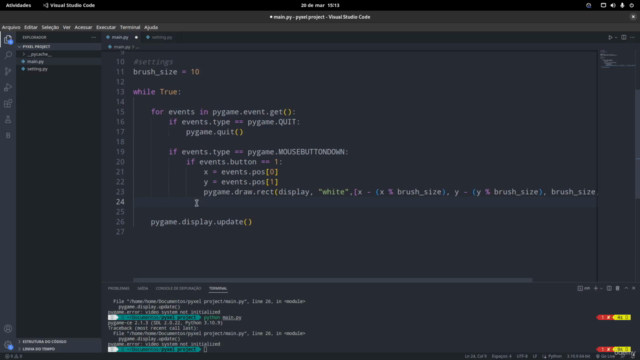This screenshot has height=360, width=640.
Task: Close the terminal panel
Action: [633, 288]
